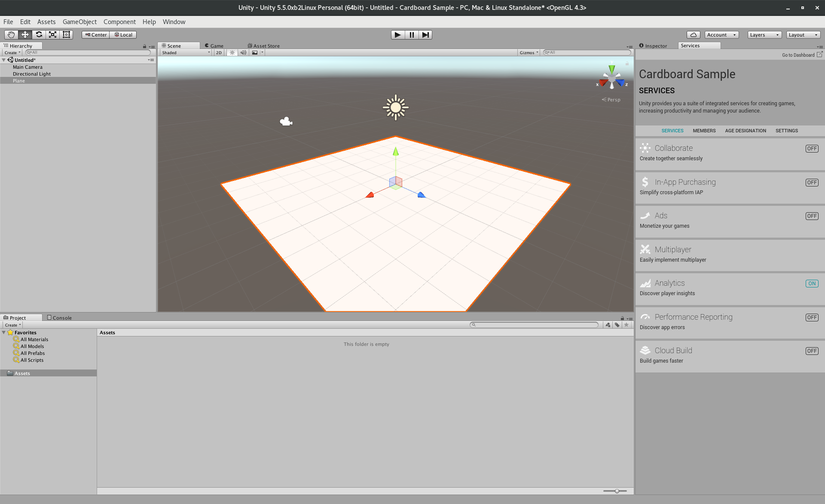Click the Step frame button
The image size is (825, 504).
[x=425, y=35]
